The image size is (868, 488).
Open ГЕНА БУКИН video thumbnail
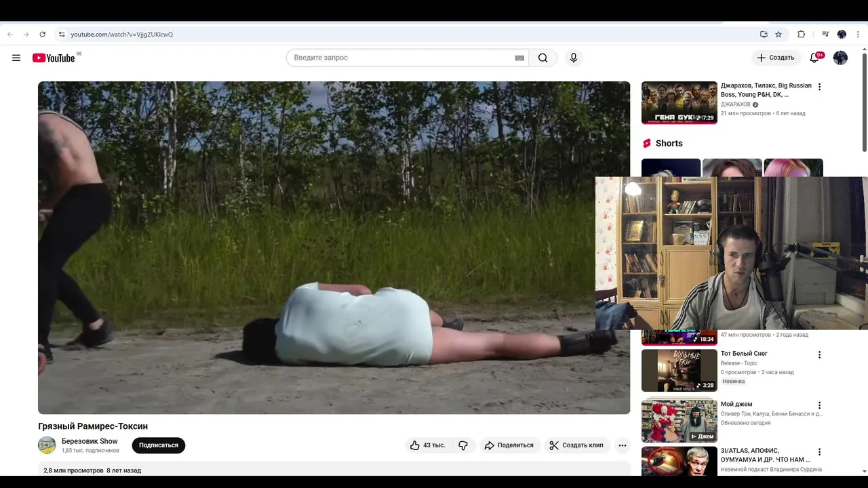tap(679, 102)
